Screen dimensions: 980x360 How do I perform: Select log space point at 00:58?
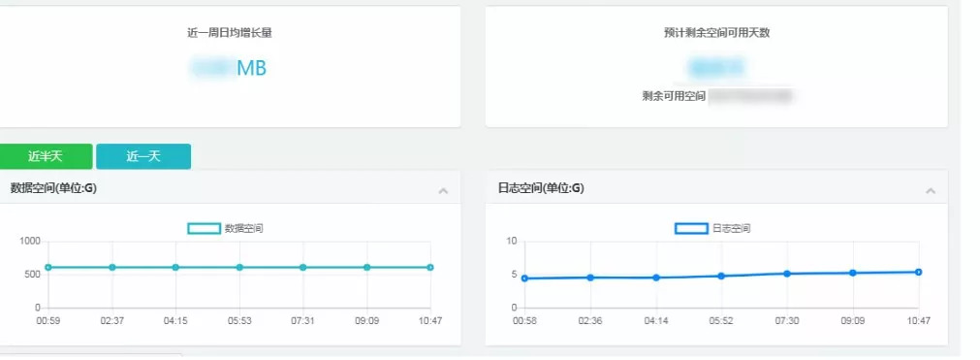pos(524,278)
